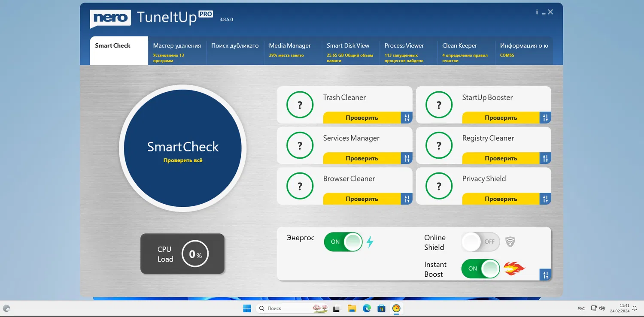Click the Trash Cleaner title text
The image size is (644, 317).
click(x=344, y=97)
